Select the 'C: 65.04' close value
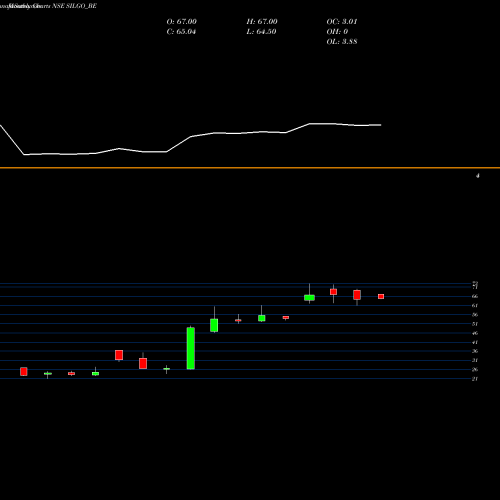This screenshot has width=500, height=500. 181,32
